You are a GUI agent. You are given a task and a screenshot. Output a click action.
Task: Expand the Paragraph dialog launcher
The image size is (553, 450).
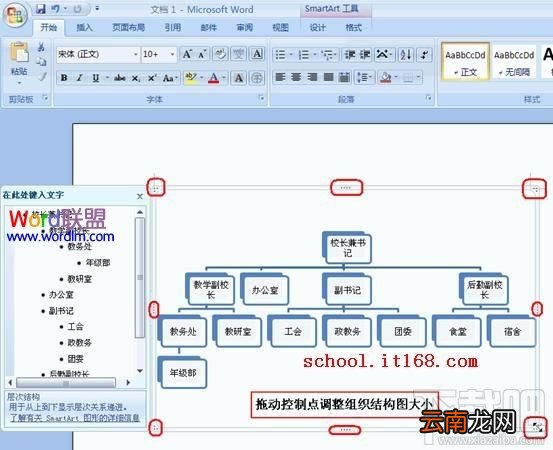429,98
